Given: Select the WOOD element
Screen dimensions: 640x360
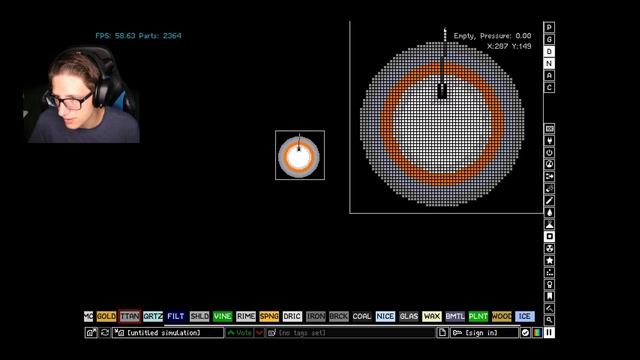Looking at the screenshot, I should click(x=502, y=316).
